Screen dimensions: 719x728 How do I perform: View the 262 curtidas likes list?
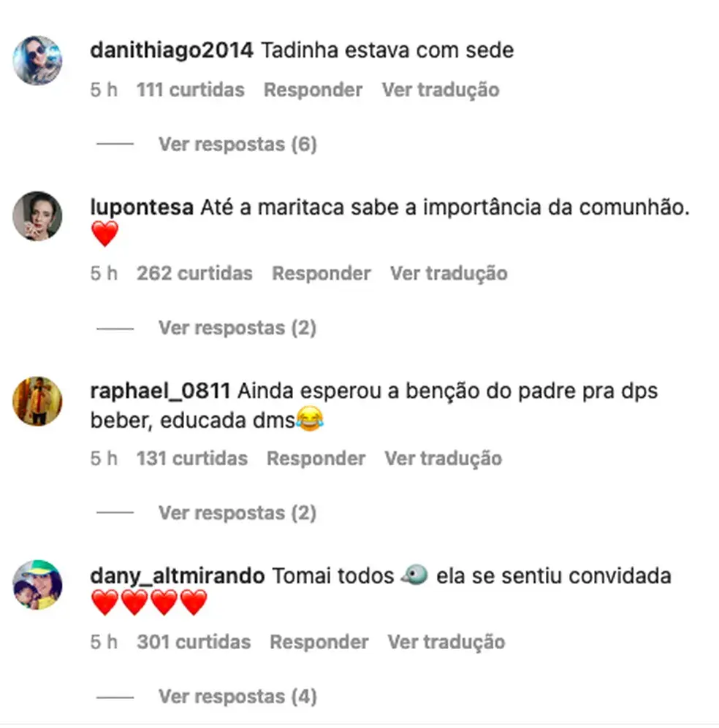click(194, 274)
